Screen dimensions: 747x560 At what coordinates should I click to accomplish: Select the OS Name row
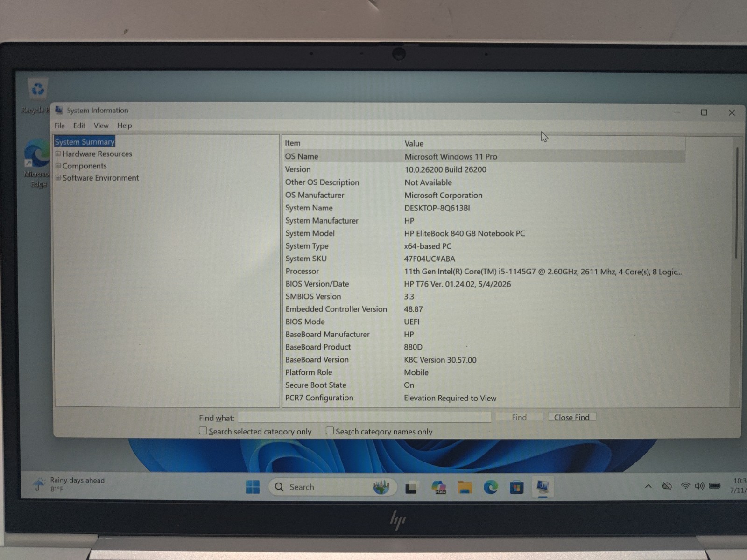[x=484, y=156]
